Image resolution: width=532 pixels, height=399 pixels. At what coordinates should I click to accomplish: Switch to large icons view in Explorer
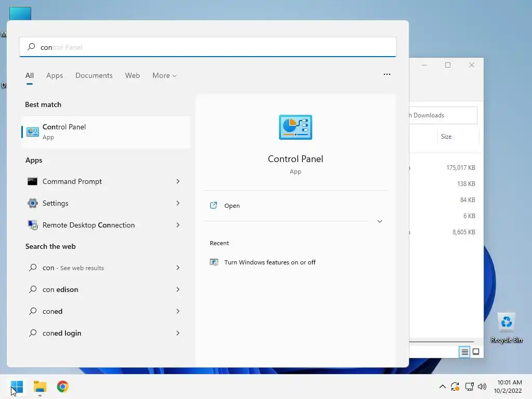pyautogui.click(x=476, y=352)
